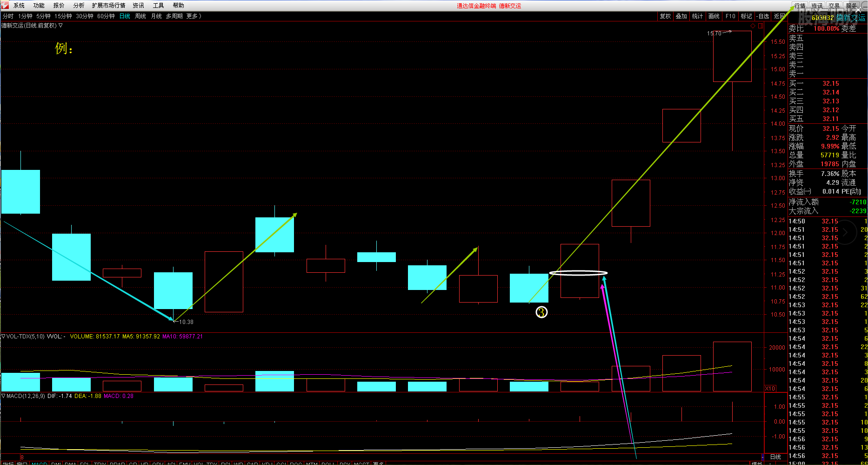Open the 扩展市场行情 menu
The height and width of the screenshot is (465, 868).
[x=109, y=6]
